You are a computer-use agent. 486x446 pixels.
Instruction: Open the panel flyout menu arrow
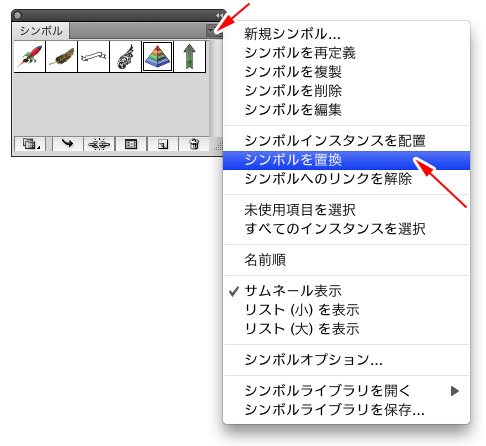(x=212, y=31)
